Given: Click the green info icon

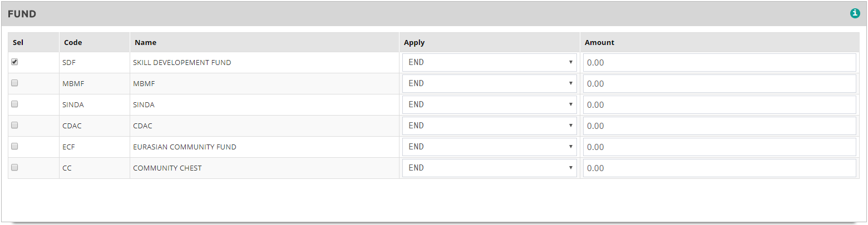Looking at the screenshot, I should pos(855,14).
